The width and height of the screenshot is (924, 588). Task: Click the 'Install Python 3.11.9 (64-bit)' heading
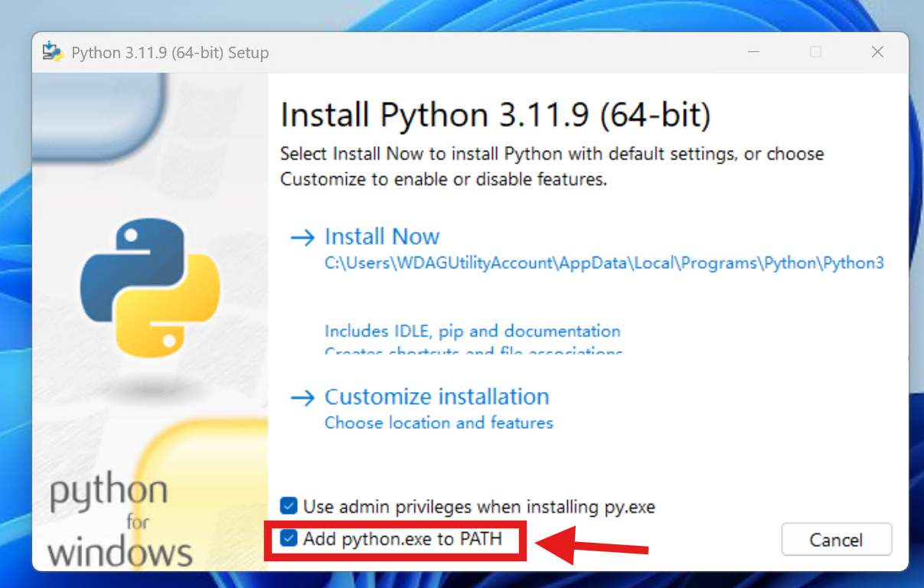coord(495,115)
